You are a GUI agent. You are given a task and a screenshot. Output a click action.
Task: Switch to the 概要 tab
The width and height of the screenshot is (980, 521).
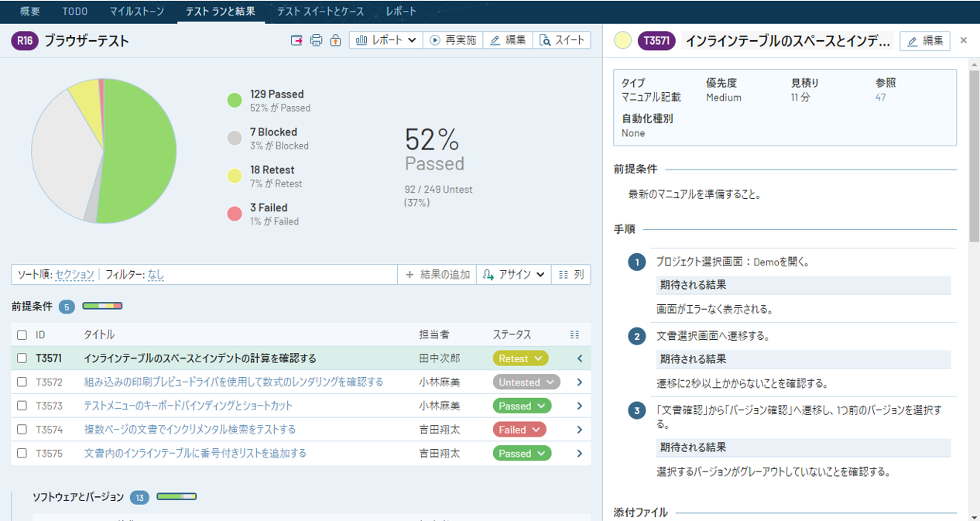click(30, 12)
